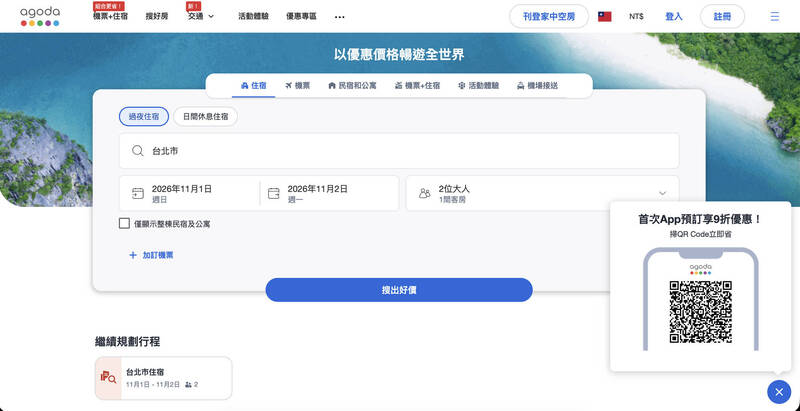Open the 2位大人 1間客房 selector

click(x=542, y=193)
